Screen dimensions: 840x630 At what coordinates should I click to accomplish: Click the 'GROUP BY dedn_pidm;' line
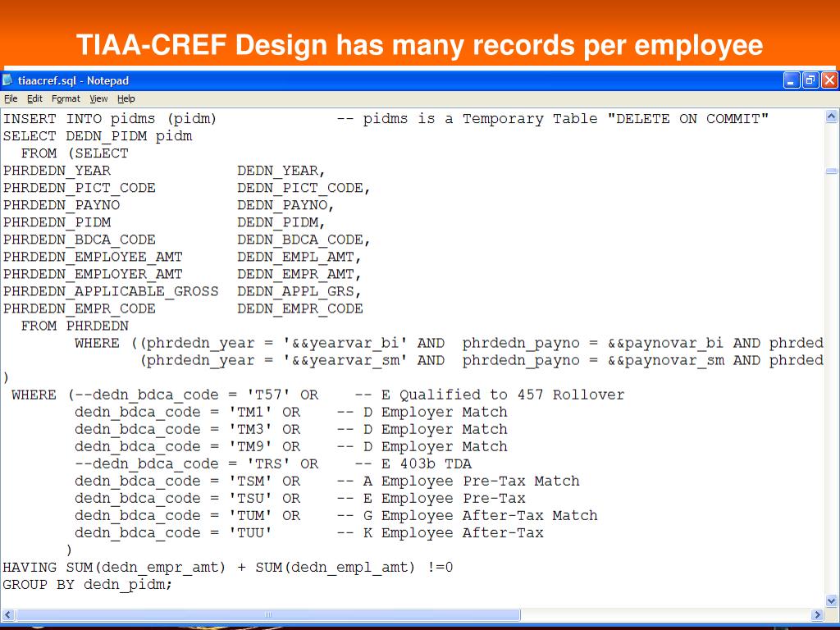tap(87, 584)
